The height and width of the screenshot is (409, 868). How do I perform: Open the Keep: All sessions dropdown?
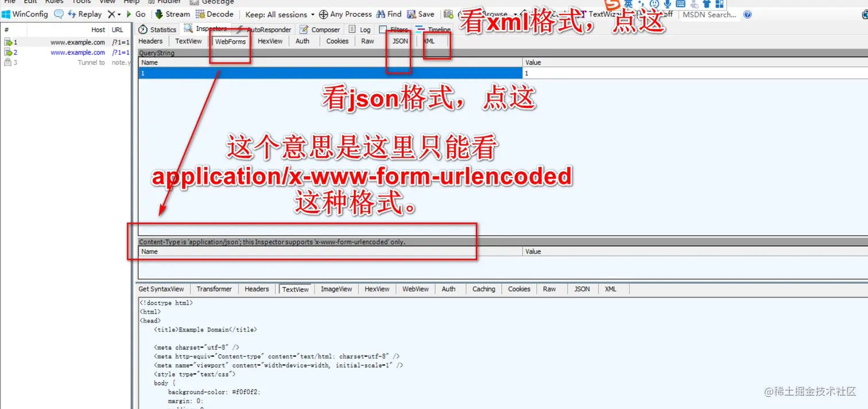(x=280, y=14)
